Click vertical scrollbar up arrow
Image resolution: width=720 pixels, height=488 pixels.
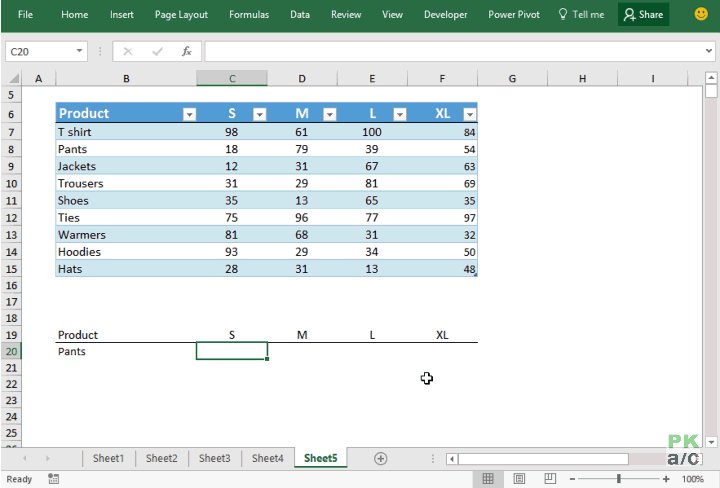pos(711,78)
